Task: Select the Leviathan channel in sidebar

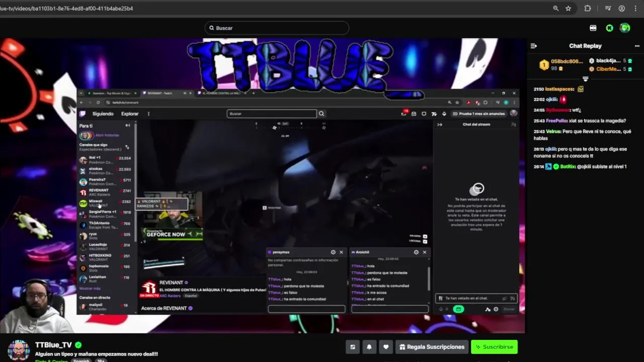Action: pyautogui.click(x=105, y=279)
